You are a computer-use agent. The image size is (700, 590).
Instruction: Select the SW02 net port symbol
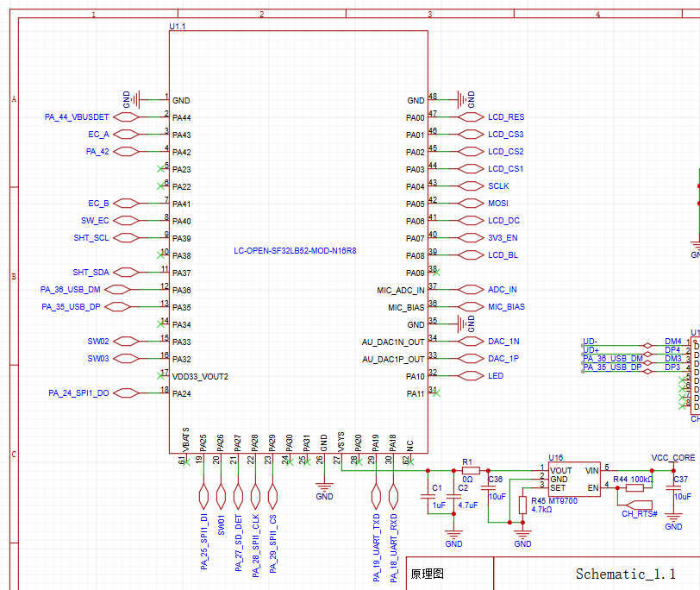pyautogui.click(x=126, y=342)
